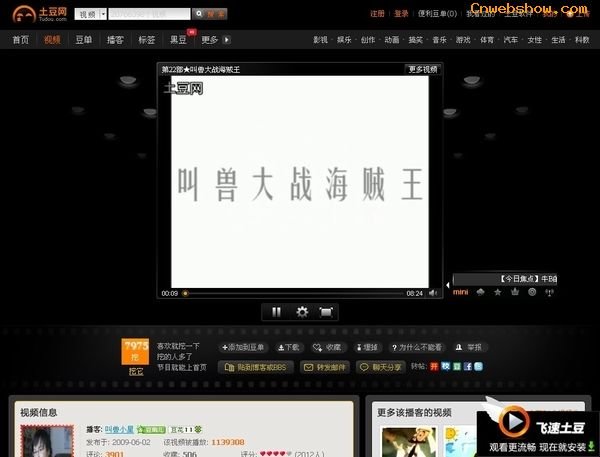The width and height of the screenshot is (600, 457).
Task: Click the 收藏 favorite heart button
Action: click(x=327, y=348)
